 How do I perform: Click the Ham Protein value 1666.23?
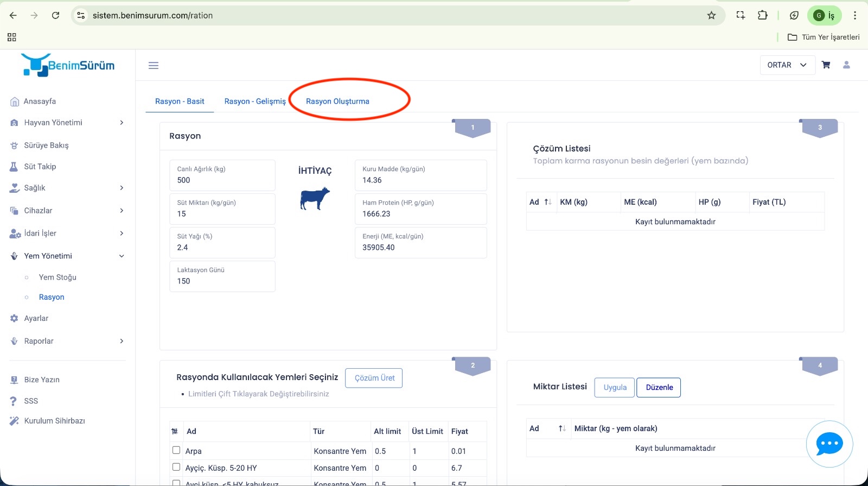pyautogui.click(x=376, y=214)
